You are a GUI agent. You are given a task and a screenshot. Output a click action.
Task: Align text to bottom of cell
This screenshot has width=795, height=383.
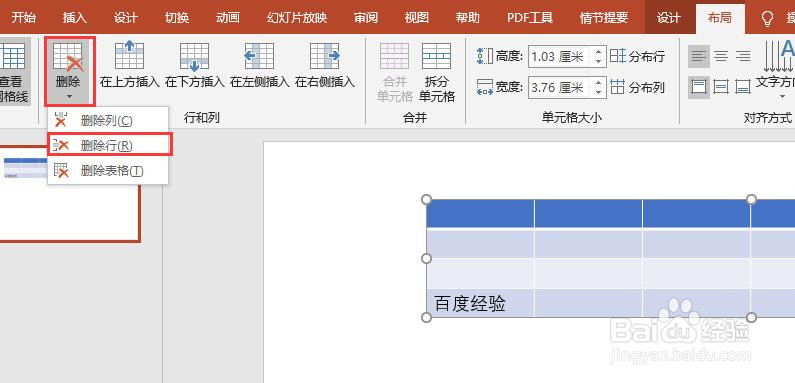(x=743, y=87)
